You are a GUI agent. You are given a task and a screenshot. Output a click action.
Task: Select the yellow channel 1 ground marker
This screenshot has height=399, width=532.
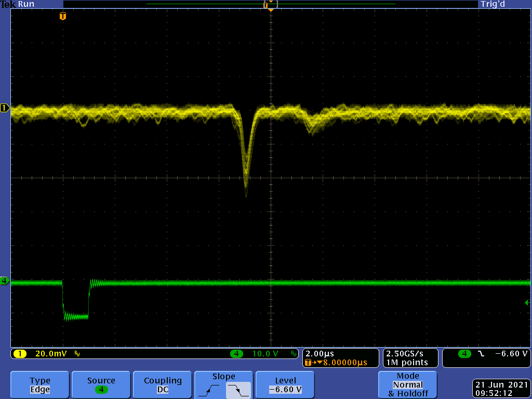click(x=5, y=108)
